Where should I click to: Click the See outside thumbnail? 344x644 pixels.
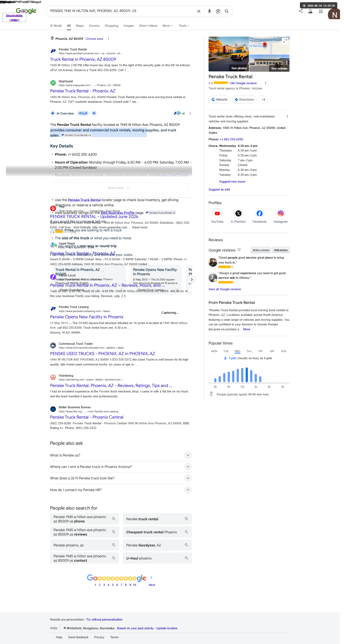269,63
